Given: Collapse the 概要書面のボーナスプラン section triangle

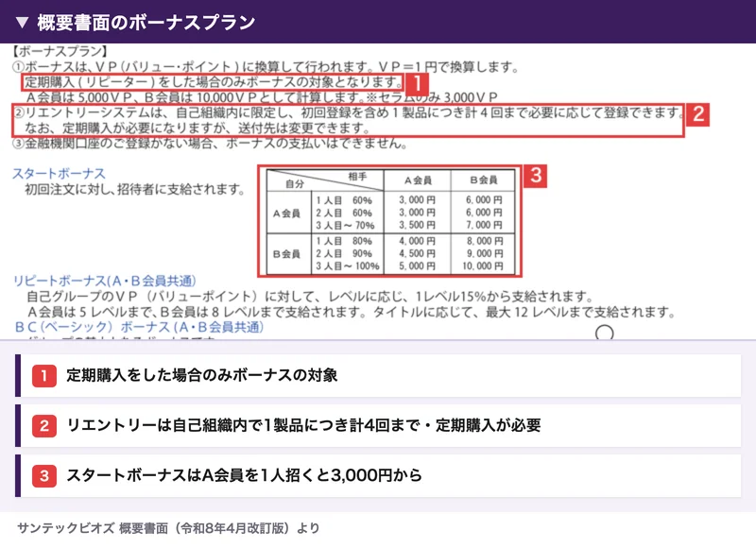Looking at the screenshot, I should pos(22,22).
